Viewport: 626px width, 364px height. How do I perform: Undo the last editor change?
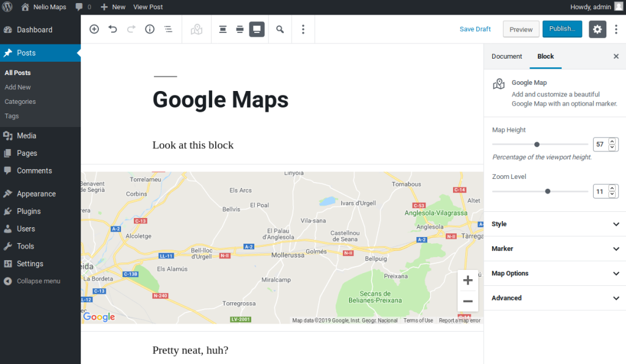tap(112, 29)
